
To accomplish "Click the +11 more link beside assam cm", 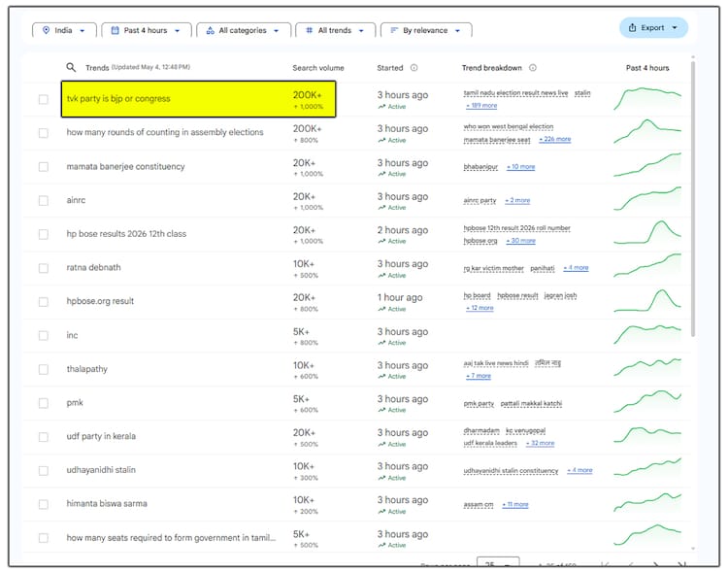I will pos(514,504).
